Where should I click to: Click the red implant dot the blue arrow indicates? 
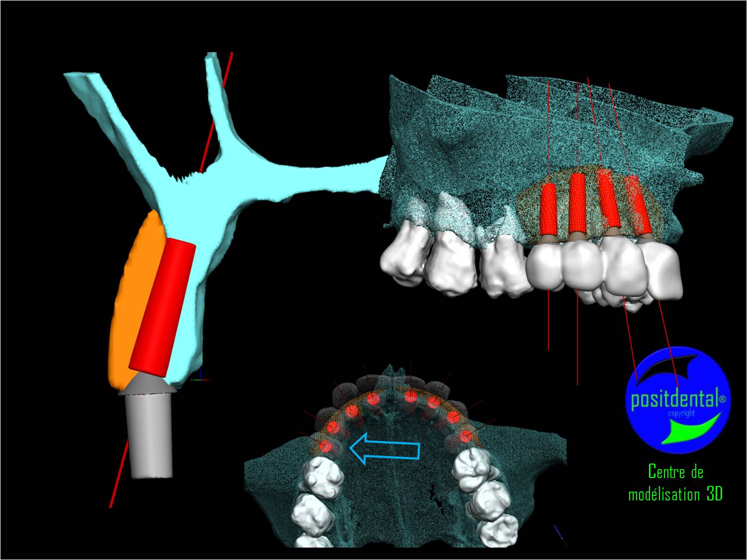[x=326, y=445]
